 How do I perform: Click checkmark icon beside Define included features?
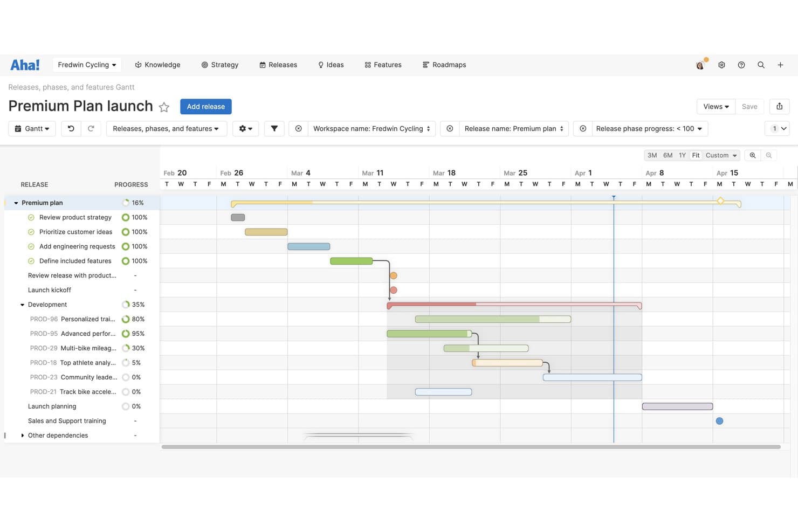pos(31,261)
